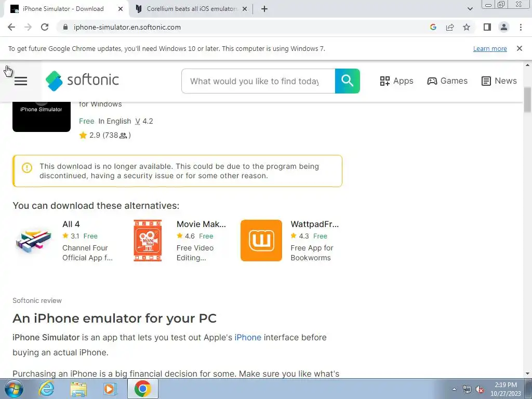
Task: Click the browser forward arrow
Action: click(x=28, y=27)
